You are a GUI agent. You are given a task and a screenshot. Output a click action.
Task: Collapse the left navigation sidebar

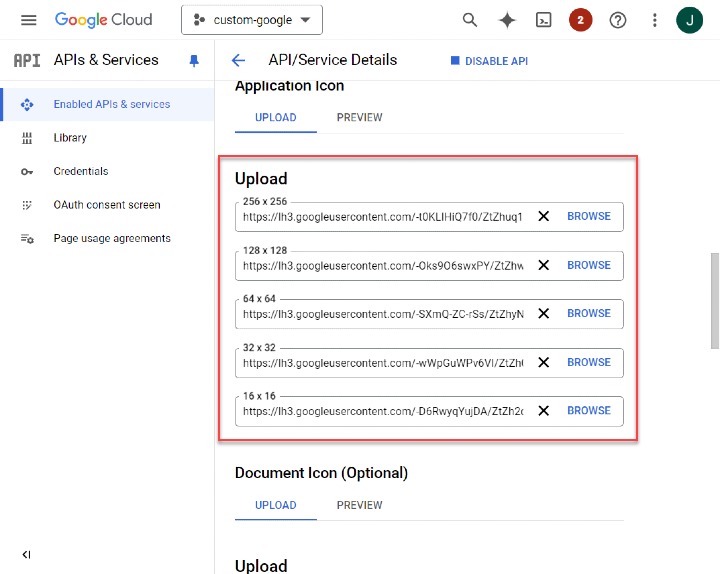coord(26,554)
